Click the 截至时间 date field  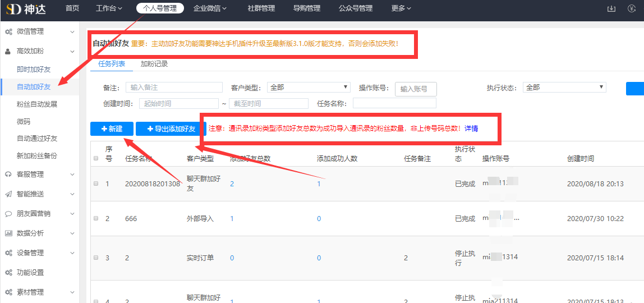click(269, 103)
